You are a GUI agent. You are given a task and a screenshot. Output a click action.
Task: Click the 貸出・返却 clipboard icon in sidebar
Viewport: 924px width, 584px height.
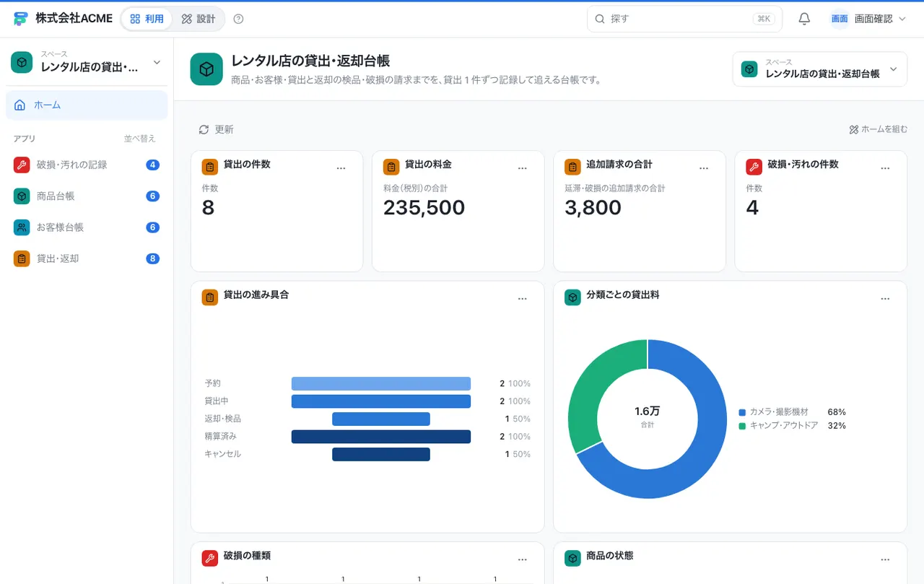[22, 258]
